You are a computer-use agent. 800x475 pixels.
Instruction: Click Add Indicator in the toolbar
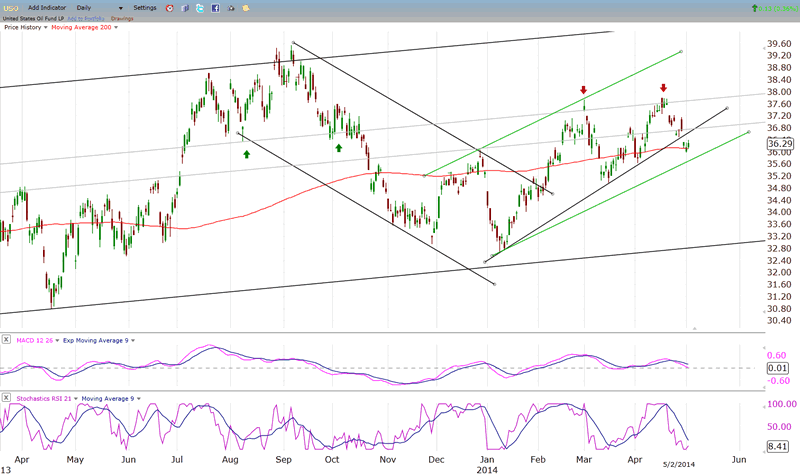[x=47, y=7]
